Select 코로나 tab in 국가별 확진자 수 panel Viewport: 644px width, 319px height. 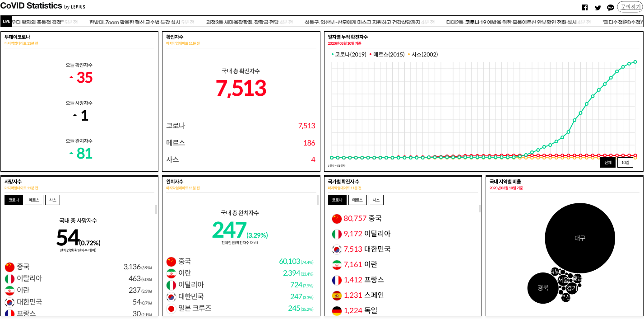(337, 200)
